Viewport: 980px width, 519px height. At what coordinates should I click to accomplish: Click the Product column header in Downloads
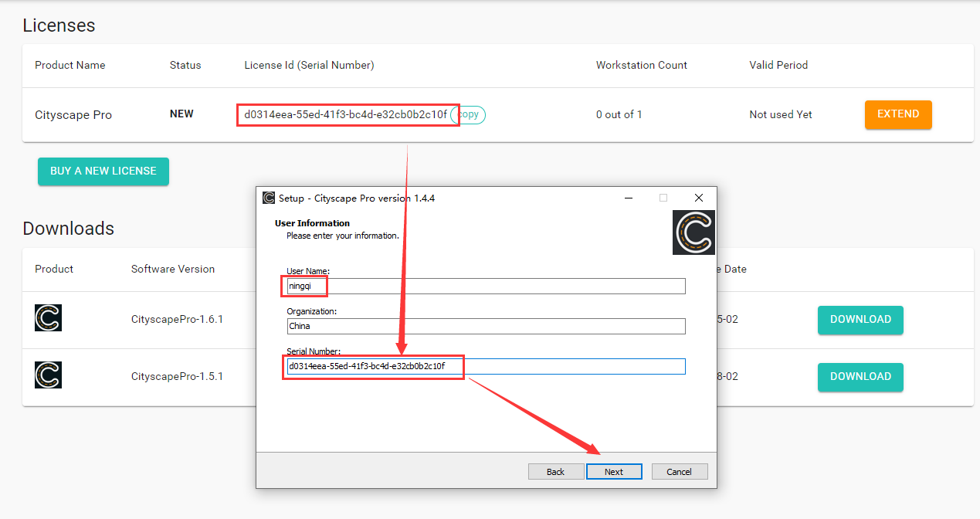pyautogui.click(x=54, y=269)
